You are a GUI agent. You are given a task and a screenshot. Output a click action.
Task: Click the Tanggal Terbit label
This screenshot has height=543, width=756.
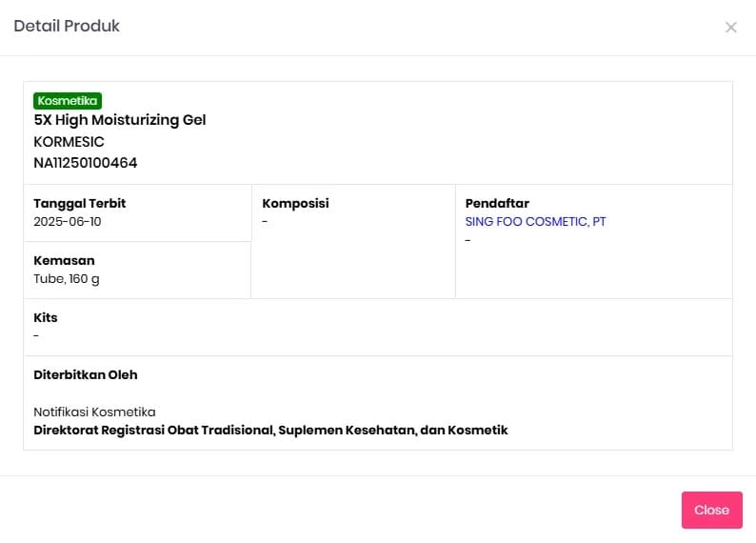[x=79, y=203]
